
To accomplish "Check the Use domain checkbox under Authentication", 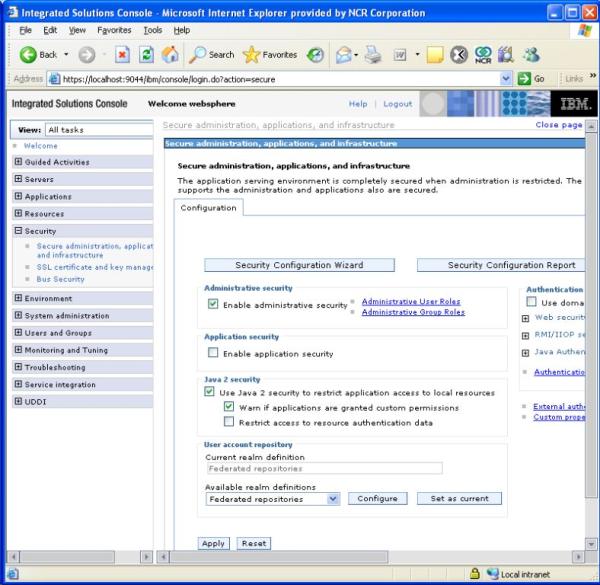I will pos(531,302).
